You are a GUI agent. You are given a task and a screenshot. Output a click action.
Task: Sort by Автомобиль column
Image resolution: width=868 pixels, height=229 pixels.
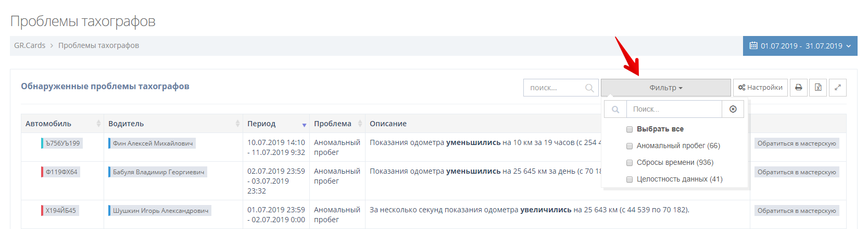click(x=62, y=124)
